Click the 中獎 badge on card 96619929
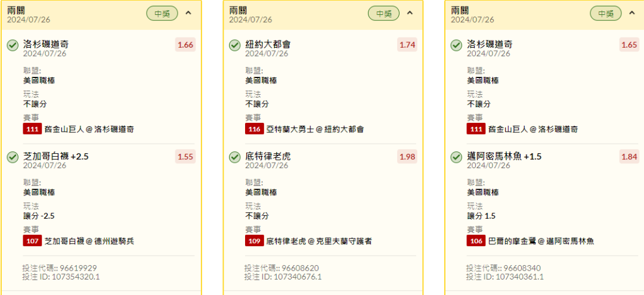 tap(162, 13)
